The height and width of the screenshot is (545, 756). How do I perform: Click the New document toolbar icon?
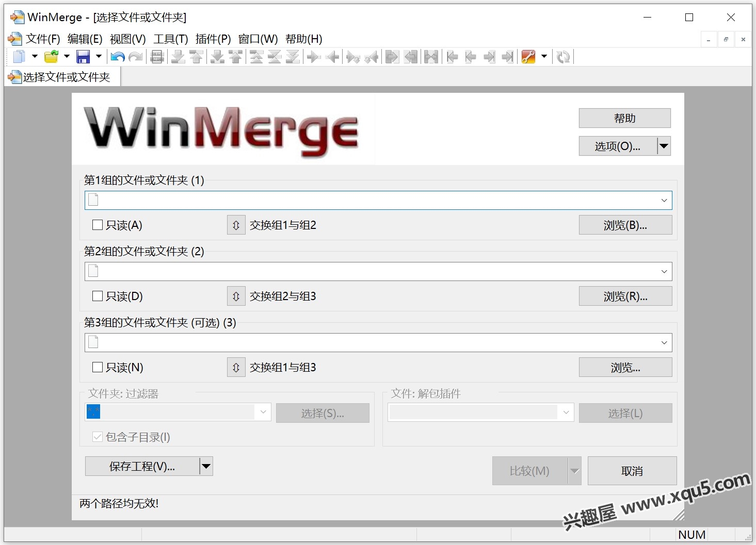pos(19,57)
